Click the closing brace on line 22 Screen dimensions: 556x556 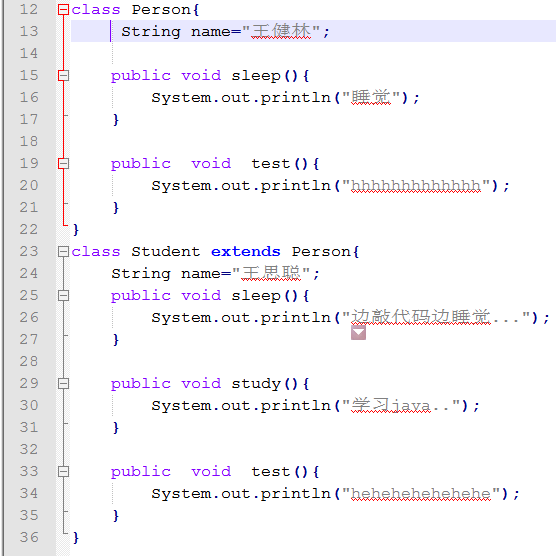click(76, 230)
